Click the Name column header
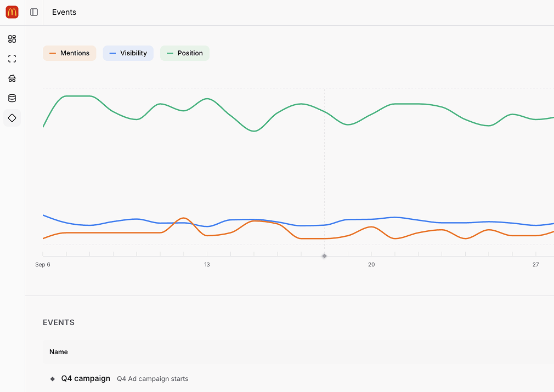 click(x=59, y=352)
